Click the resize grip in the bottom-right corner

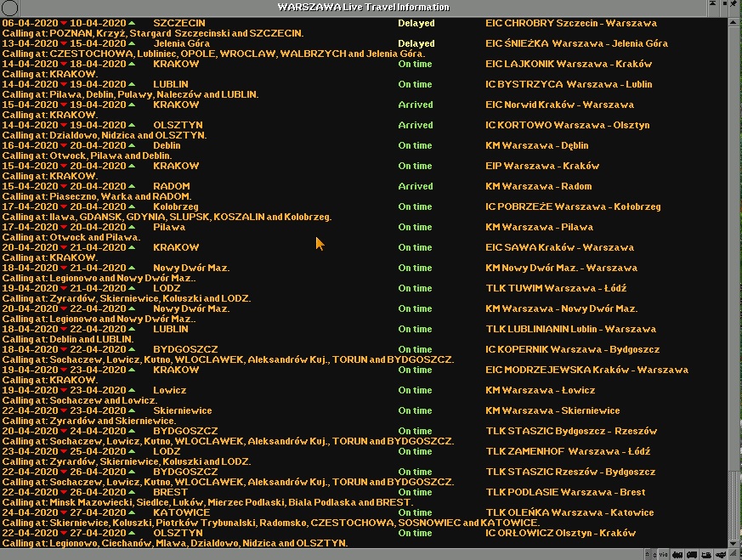tap(736, 554)
